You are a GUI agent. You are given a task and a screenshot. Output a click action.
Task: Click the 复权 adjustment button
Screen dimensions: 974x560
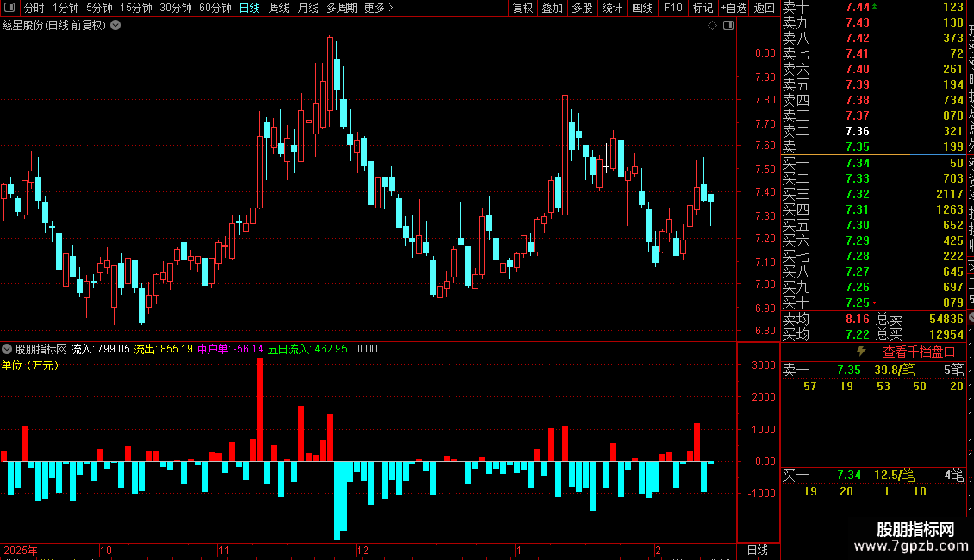(x=522, y=8)
